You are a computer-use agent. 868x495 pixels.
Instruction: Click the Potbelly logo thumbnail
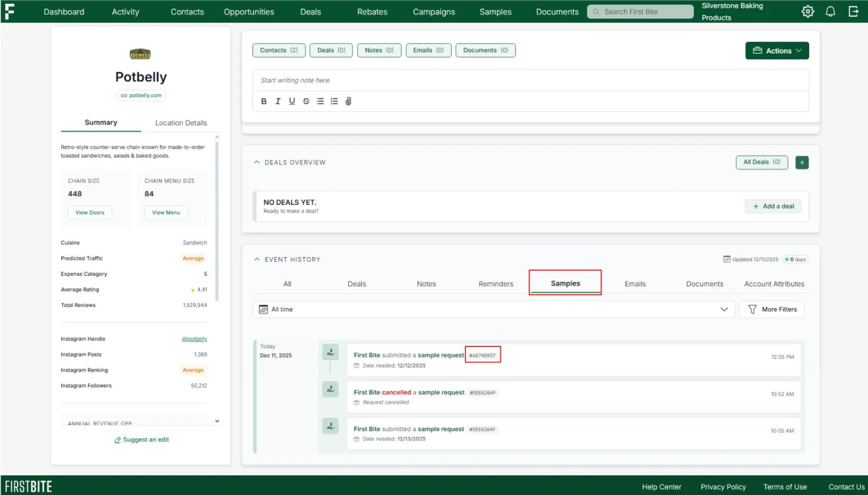140,54
